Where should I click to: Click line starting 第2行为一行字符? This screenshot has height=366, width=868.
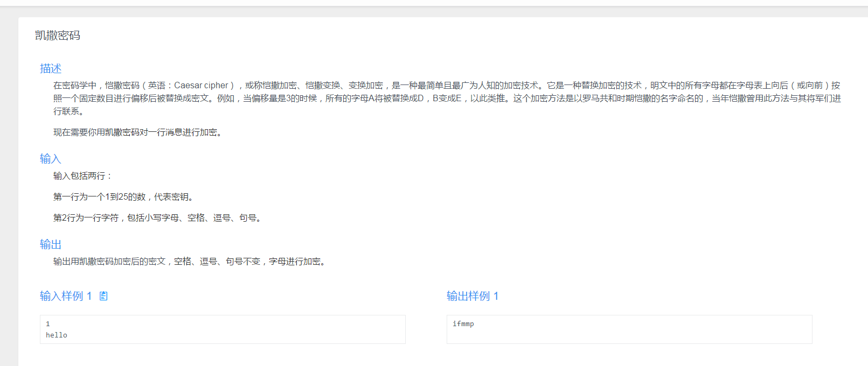tap(158, 218)
